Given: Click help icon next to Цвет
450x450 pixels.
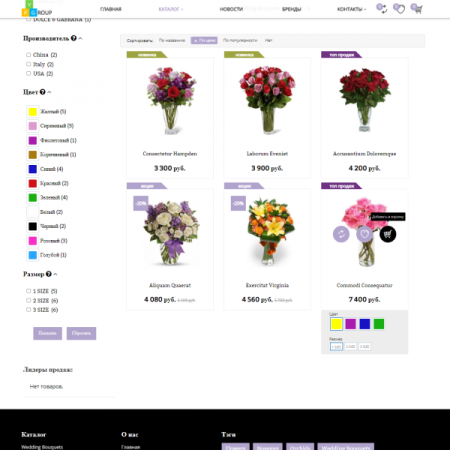Looking at the screenshot, I should coord(43,92).
